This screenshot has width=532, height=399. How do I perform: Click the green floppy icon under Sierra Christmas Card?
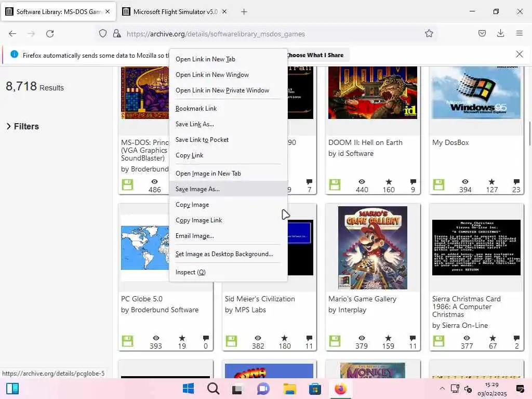click(438, 341)
